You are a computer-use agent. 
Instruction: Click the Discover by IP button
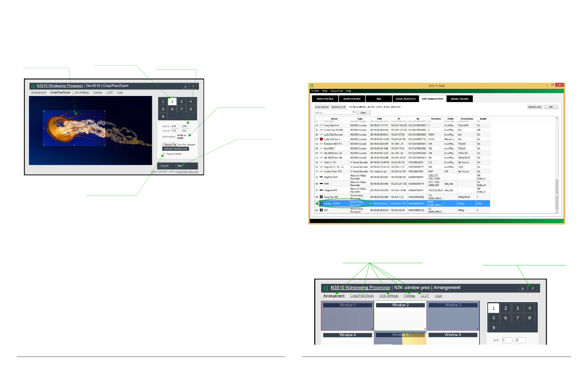338,107
